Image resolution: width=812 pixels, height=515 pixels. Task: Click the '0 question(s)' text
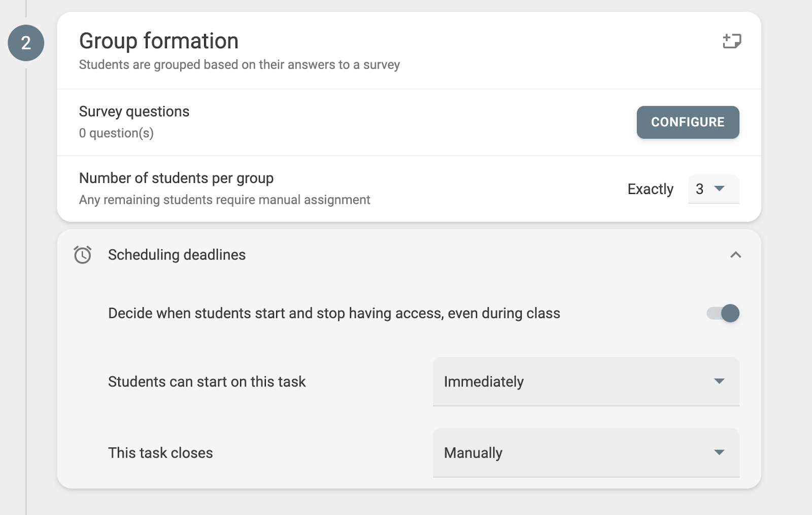(116, 133)
